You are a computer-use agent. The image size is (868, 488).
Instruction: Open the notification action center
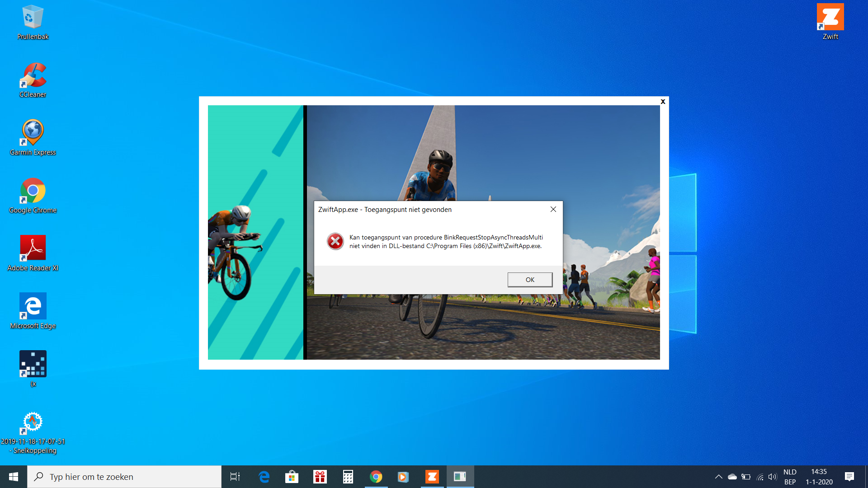(x=849, y=477)
